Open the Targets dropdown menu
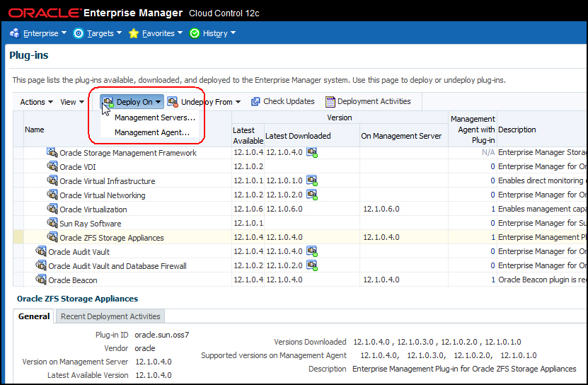Viewport: 588px width, 385px height. (104, 33)
